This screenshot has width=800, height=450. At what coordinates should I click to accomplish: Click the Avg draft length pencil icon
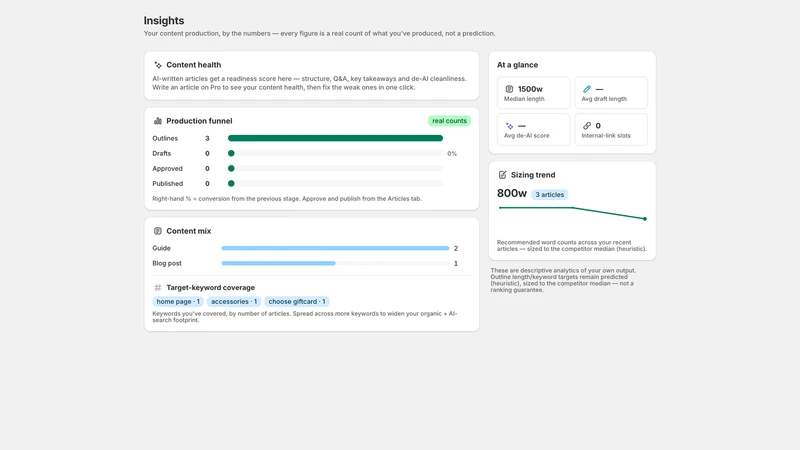pos(587,89)
